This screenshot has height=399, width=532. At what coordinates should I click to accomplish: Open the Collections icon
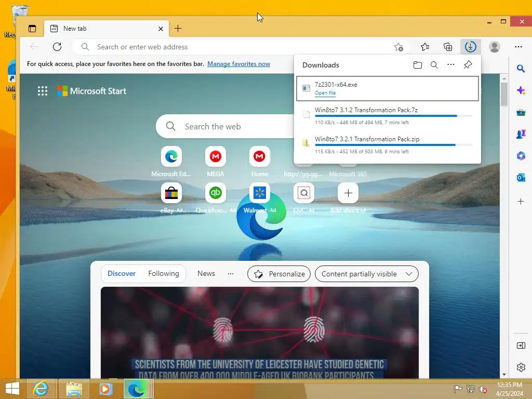[x=448, y=47]
